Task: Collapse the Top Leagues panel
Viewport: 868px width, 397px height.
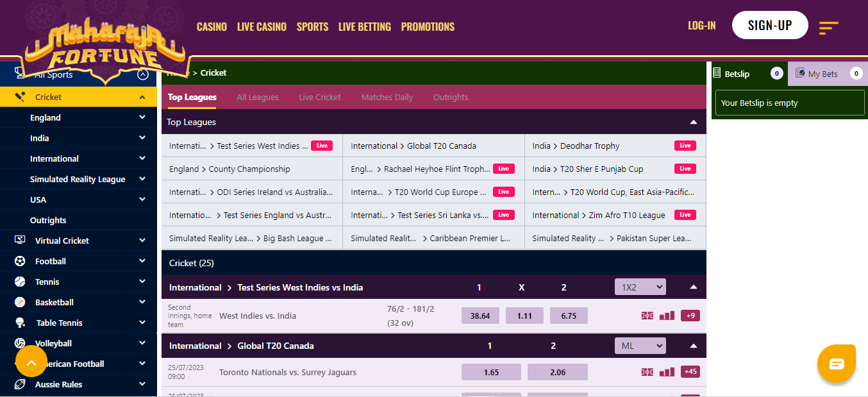Action: (x=693, y=122)
